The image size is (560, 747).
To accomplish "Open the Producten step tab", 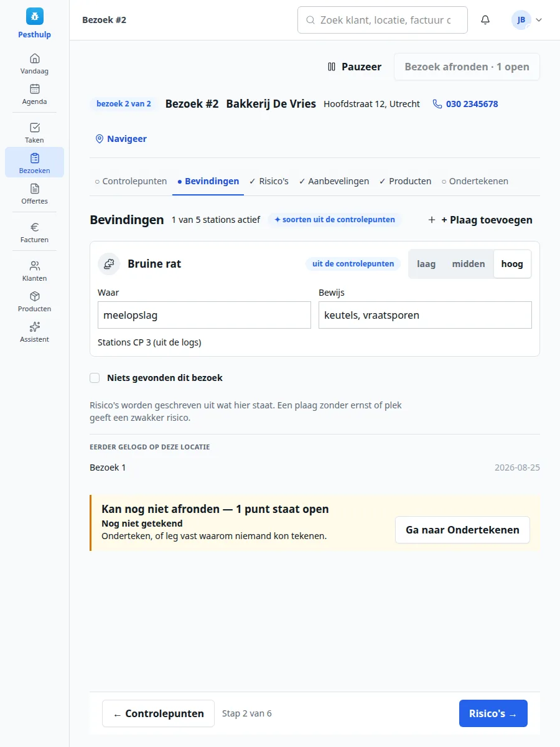I will coord(405,181).
